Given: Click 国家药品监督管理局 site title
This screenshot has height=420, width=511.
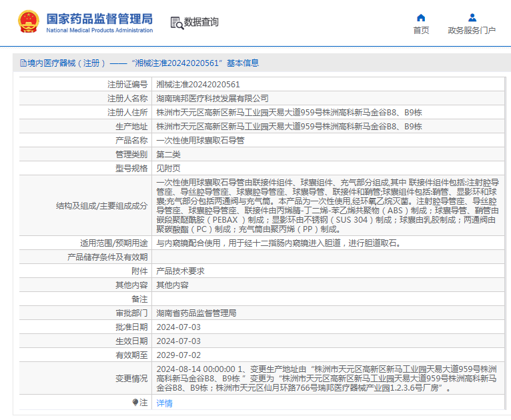Looking at the screenshot, I should click(99, 19).
